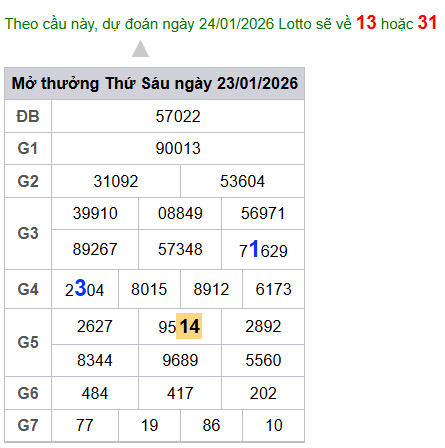Click the ĐB row label
Viewport: 445px width, 448px height.
(x=28, y=116)
